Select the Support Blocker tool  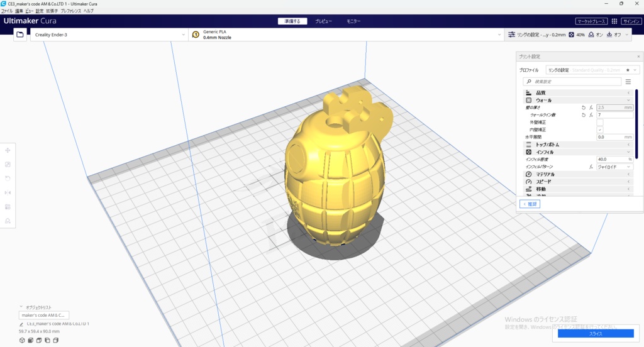tap(8, 221)
